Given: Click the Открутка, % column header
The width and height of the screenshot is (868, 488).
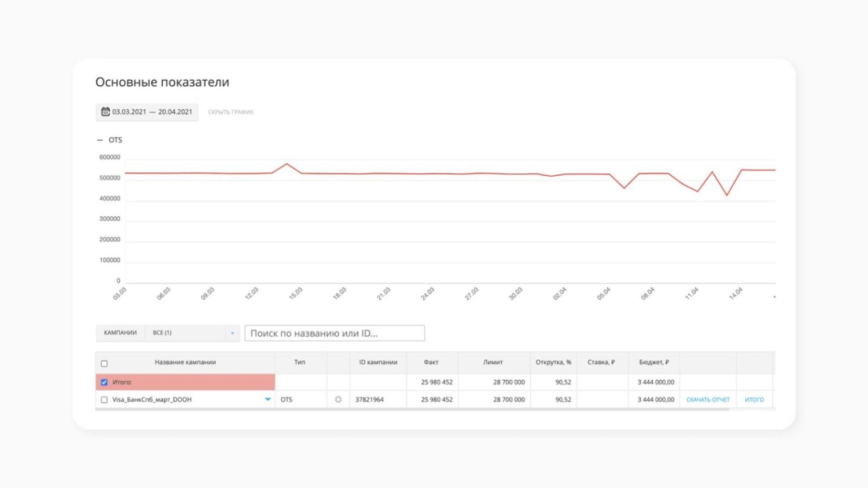Looking at the screenshot, I should (553, 363).
